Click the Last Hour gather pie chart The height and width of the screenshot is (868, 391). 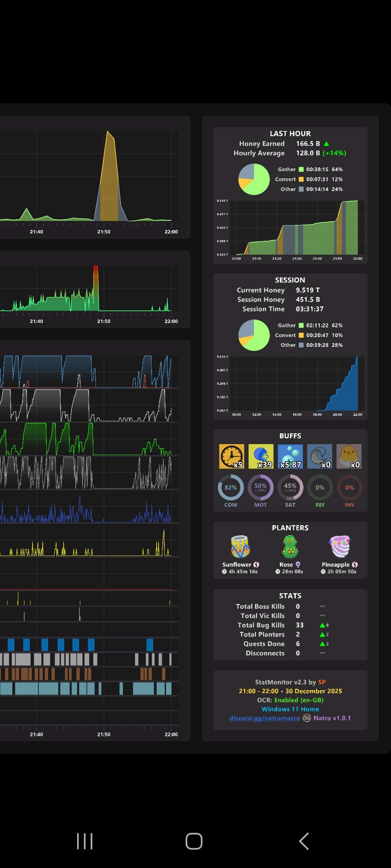254,179
